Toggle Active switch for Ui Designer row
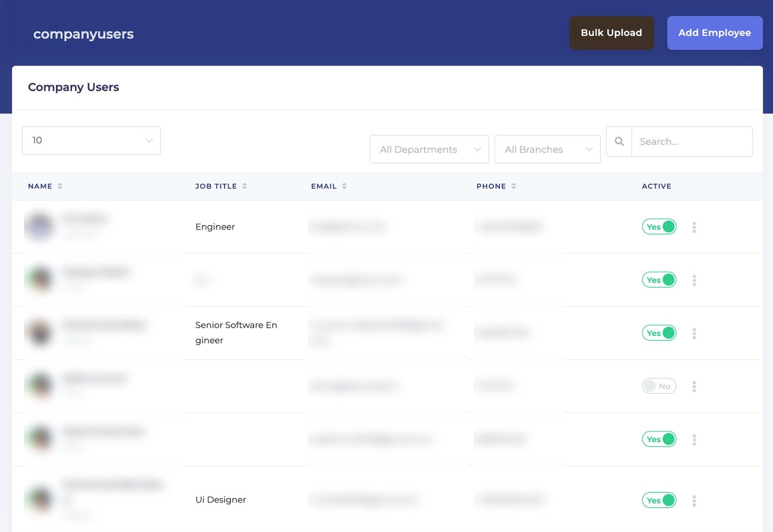773x532 pixels. point(659,500)
